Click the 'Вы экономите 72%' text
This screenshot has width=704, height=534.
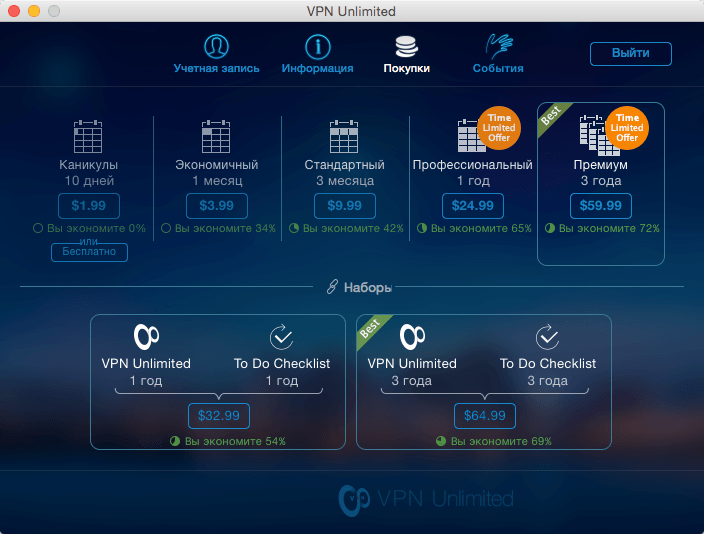pyautogui.click(x=609, y=229)
